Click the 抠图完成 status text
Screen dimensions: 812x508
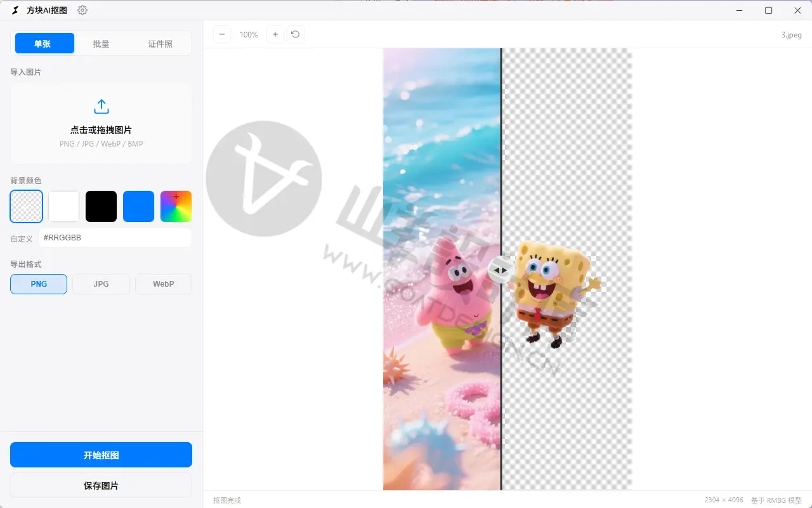[x=227, y=500]
